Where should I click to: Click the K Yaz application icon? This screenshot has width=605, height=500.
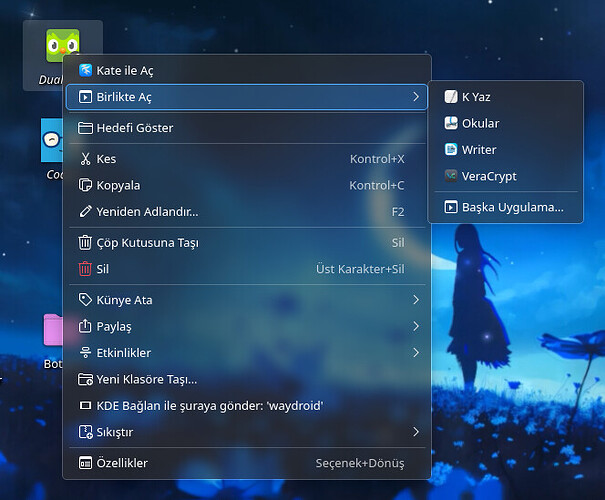(451, 97)
